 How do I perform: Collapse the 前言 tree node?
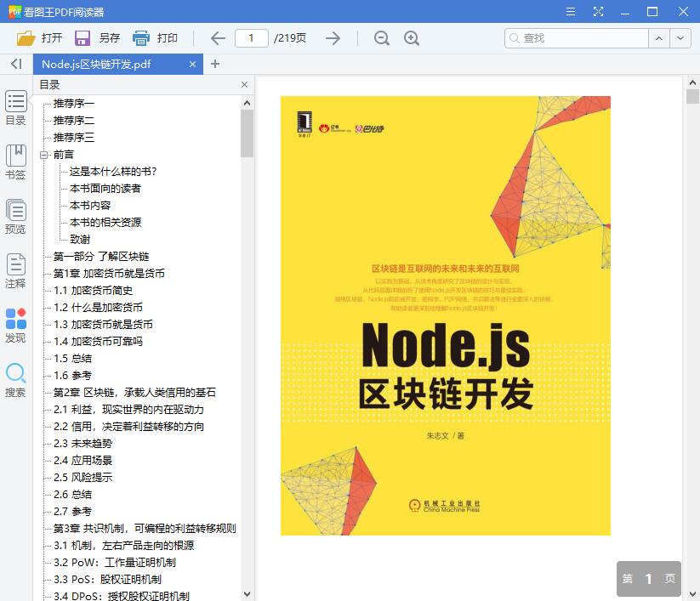tap(43, 155)
